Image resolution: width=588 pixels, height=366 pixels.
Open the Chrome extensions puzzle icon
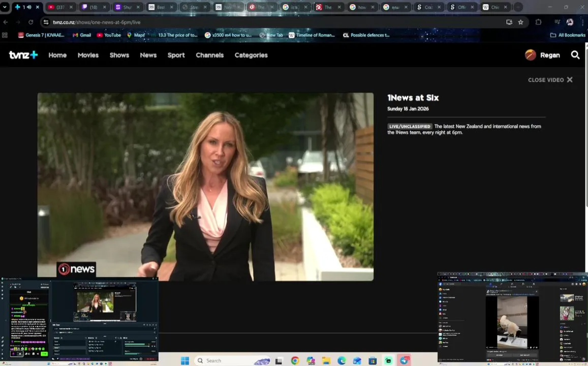pyautogui.click(x=539, y=22)
